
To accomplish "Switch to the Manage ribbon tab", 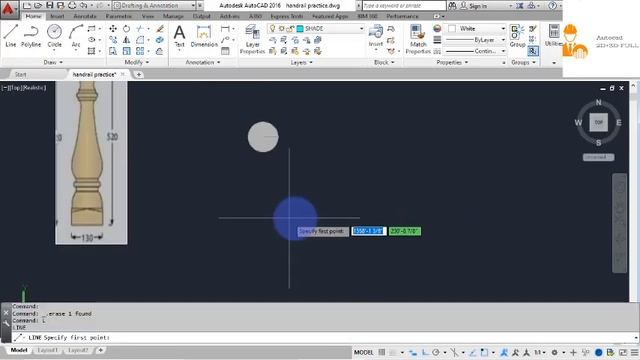I will (x=173, y=16).
